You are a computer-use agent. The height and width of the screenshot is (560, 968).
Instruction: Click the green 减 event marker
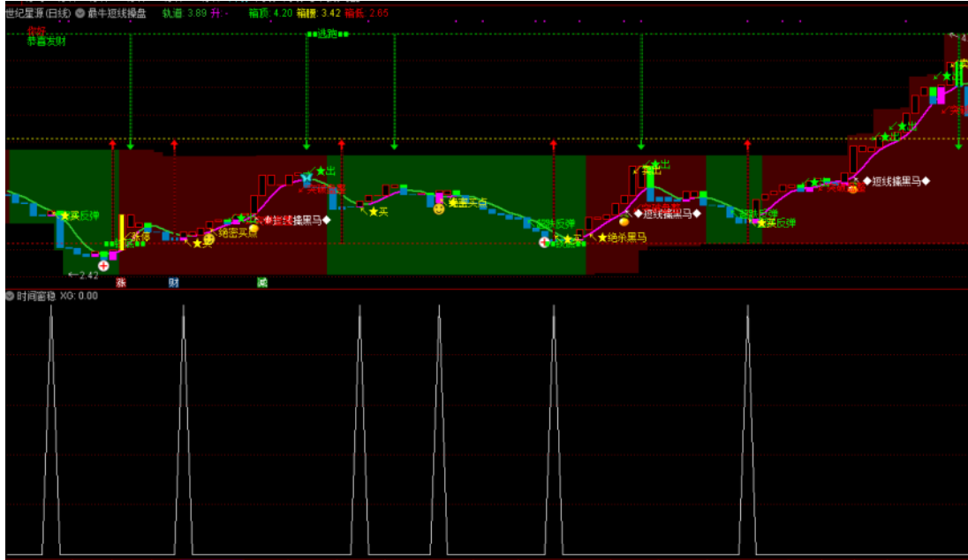262,283
